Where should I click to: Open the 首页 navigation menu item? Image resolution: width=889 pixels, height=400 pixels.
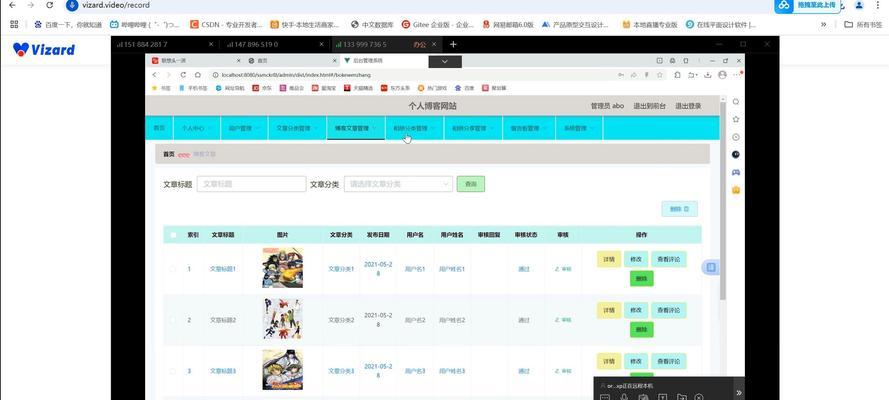[159, 128]
